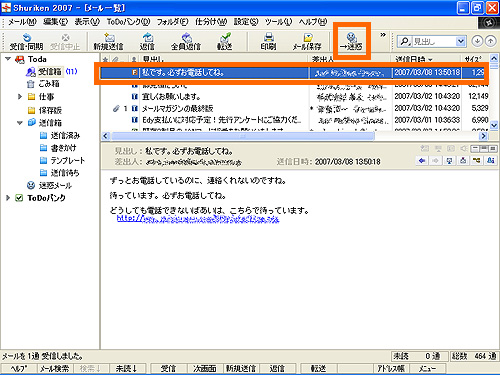Click the search-next down arrow button
This screenshot has height=375, width=500.
pyautogui.click(x=477, y=41)
